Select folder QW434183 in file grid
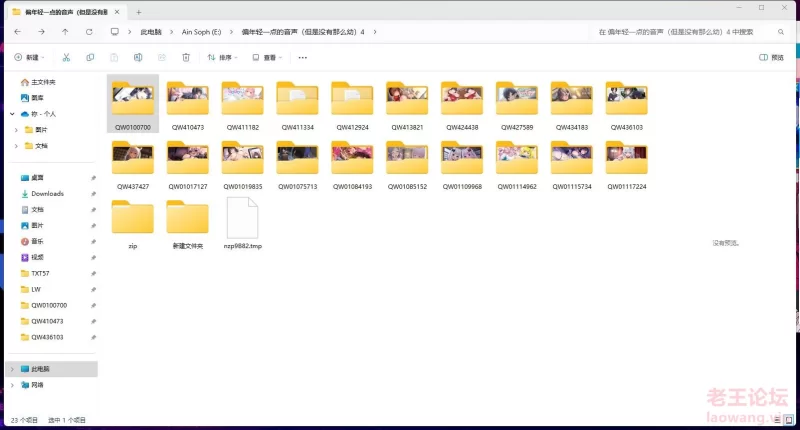This screenshot has width=800, height=430. pos(572,104)
